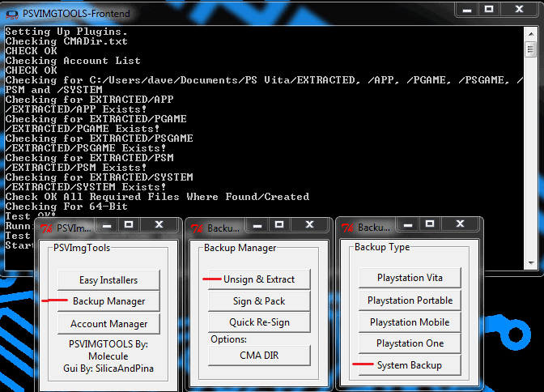Click 'Checking Account List' console line
The width and height of the screenshot is (544, 392).
pyautogui.click(x=73, y=61)
